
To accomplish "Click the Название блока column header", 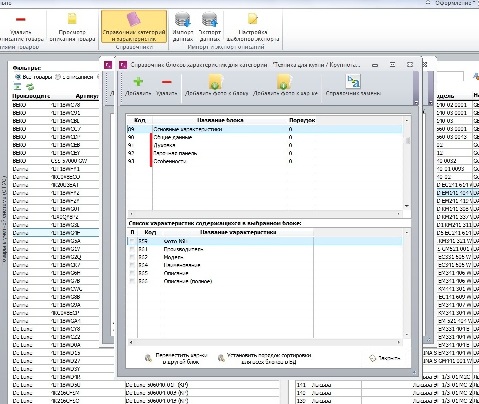I will (220, 120).
